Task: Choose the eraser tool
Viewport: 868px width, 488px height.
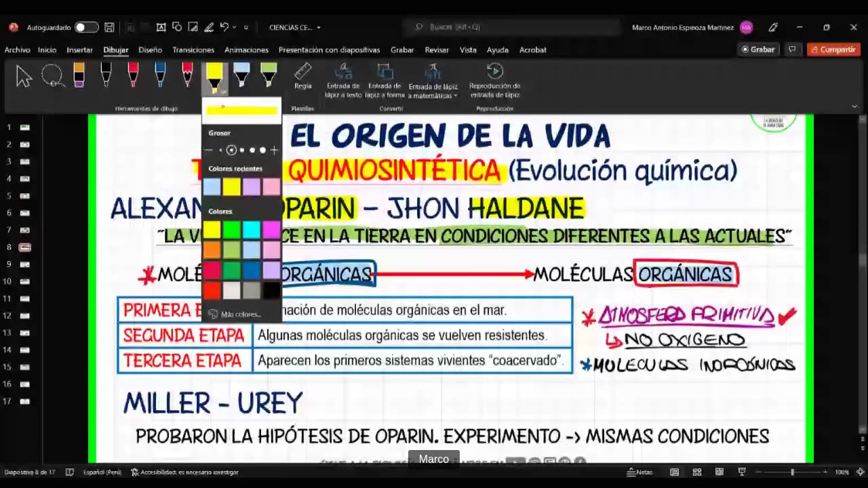Action: click(79, 75)
